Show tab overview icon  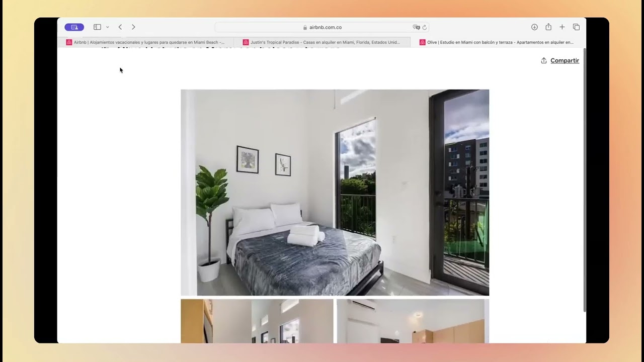coord(576,27)
